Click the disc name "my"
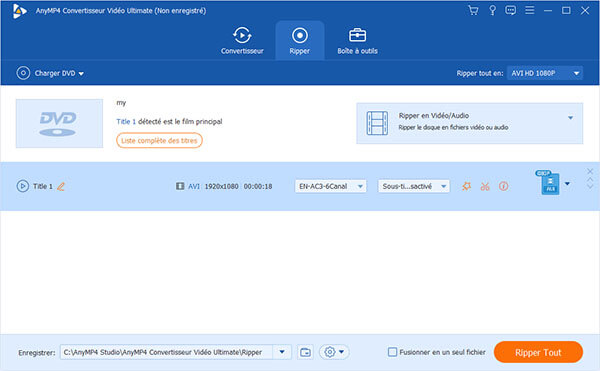This screenshot has height=371, width=600. 121,103
